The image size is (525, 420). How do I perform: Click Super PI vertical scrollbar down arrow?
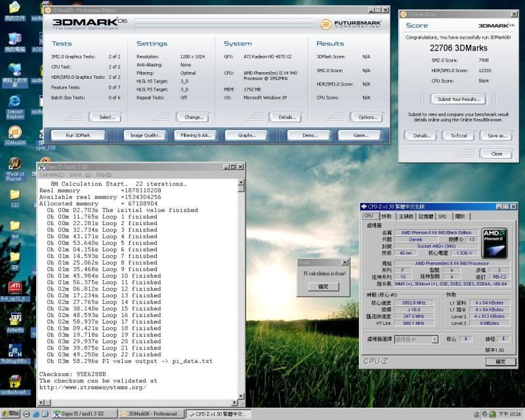(241, 396)
